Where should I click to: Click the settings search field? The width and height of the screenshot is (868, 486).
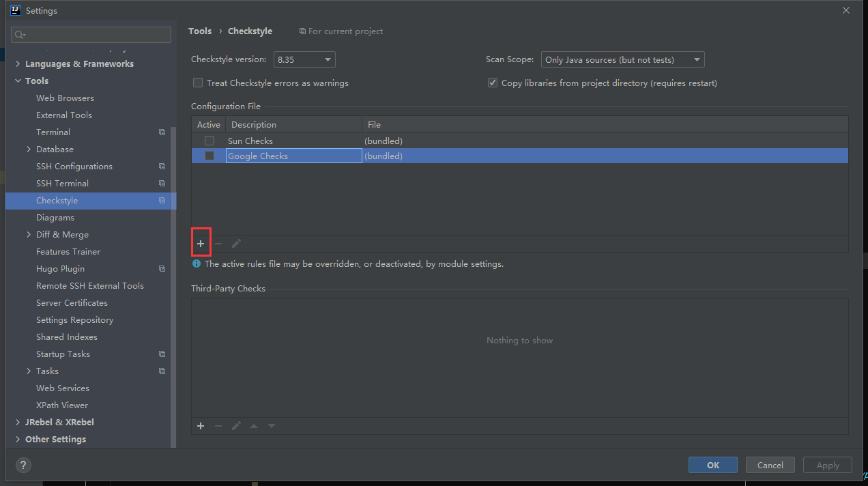pyautogui.click(x=91, y=35)
